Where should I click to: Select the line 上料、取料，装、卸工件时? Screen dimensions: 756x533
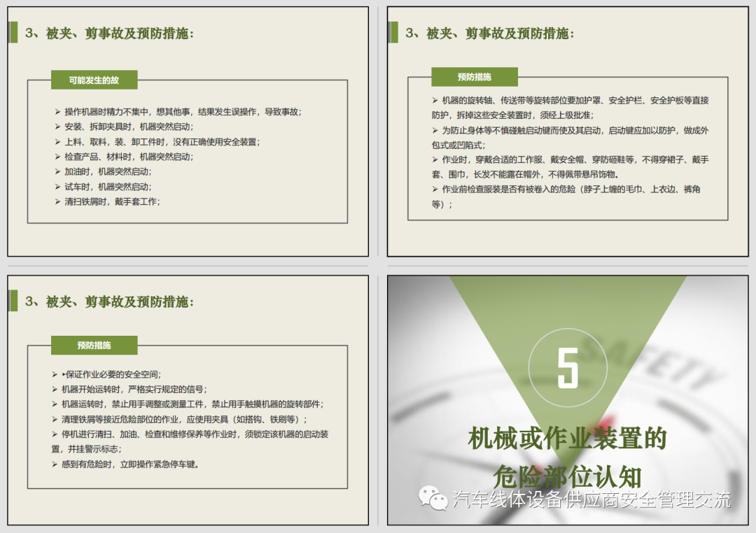[157, 142]
